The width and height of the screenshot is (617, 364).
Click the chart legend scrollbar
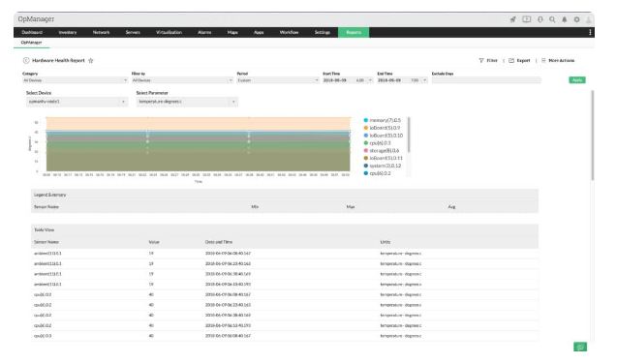click(409, 135)
